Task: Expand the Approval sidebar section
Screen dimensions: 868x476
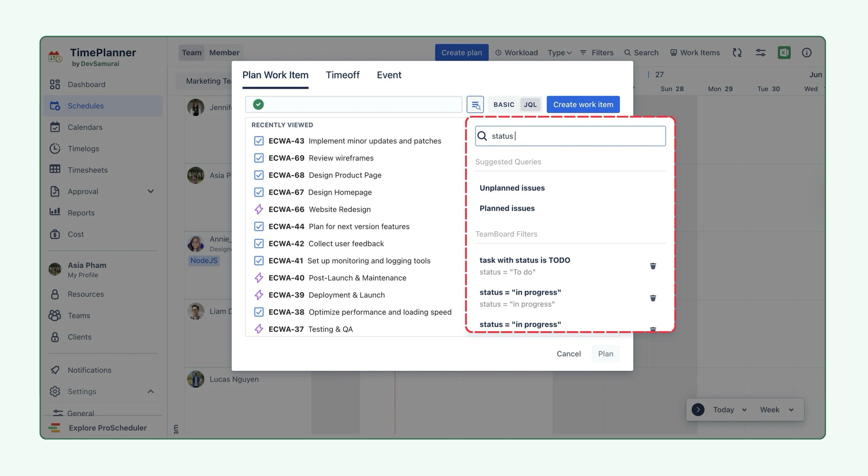Action: (x=151, y=191)
